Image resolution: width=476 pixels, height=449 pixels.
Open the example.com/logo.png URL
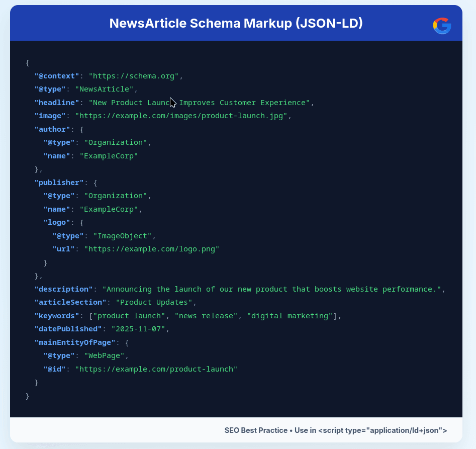click(x=151, y=249)
